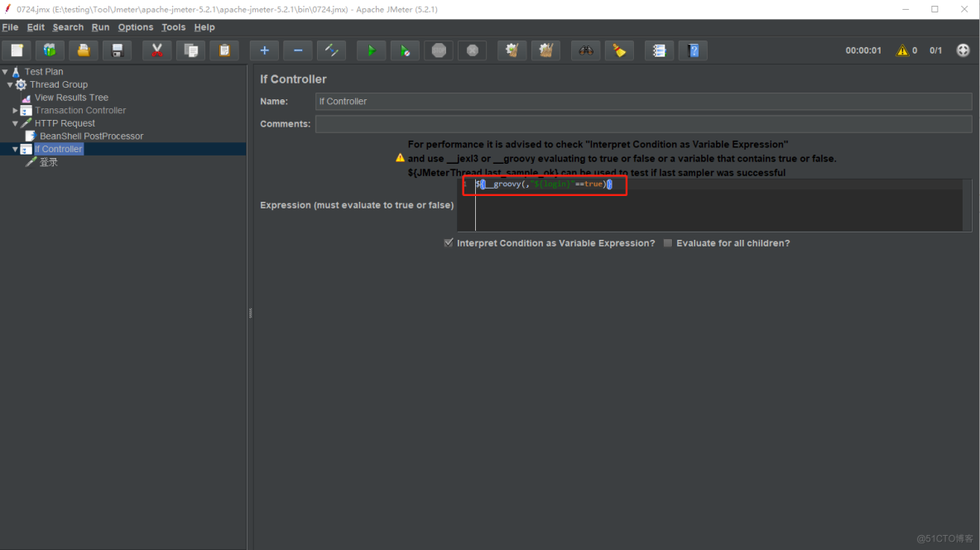Click the Add plus toolbar icon
The height and width of the screenshot is (550, 980).
264,50
